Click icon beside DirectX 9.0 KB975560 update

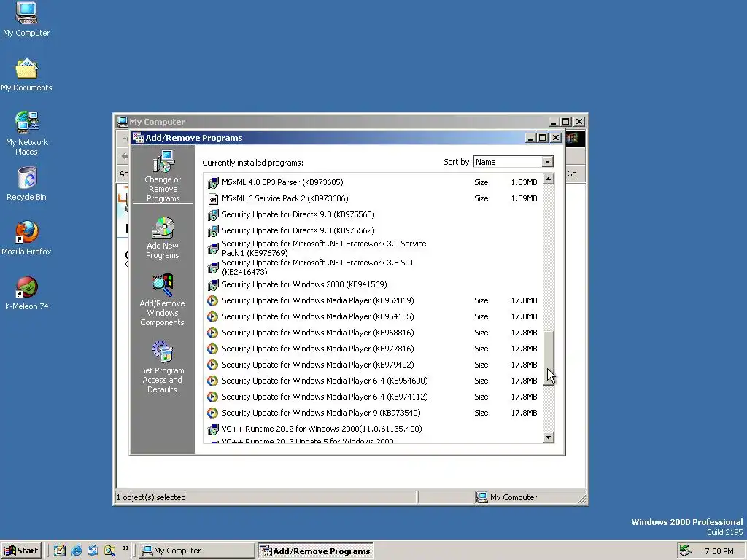pos(213,215)
